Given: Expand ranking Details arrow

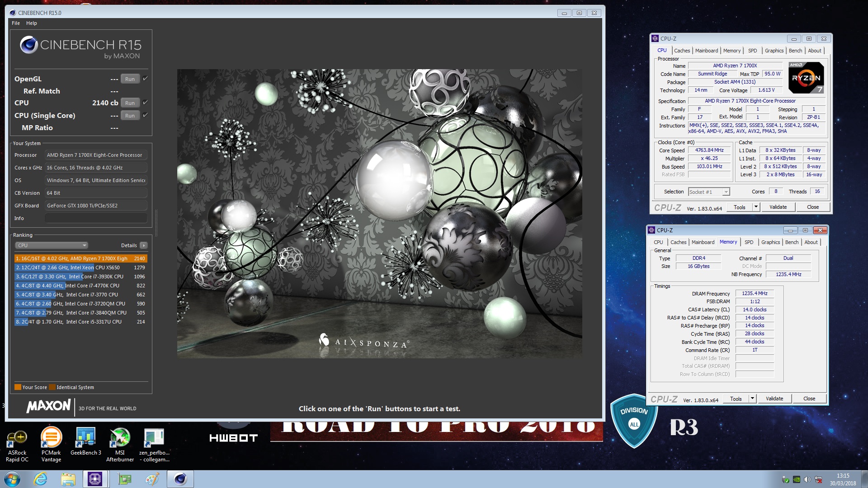Looking at the screenshot, I should (x=143, y=245).
